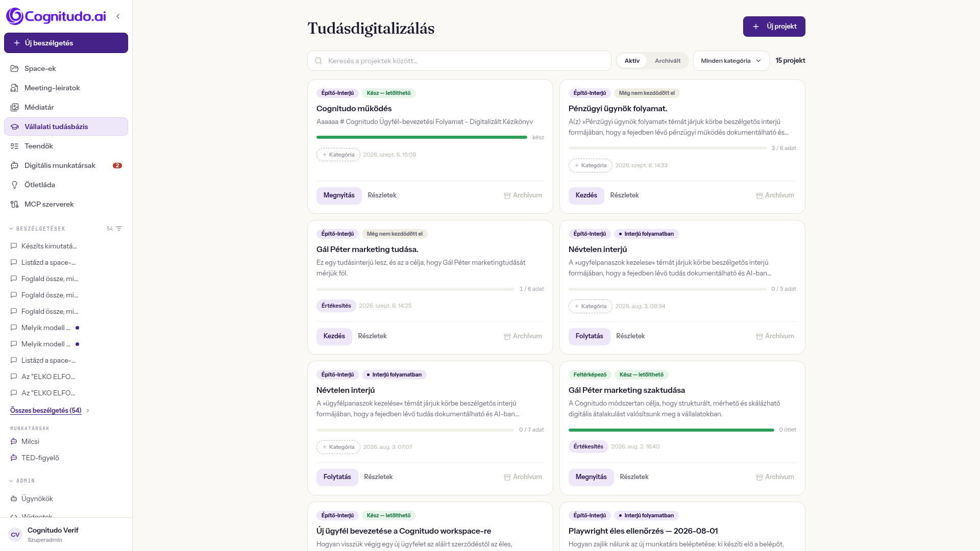Viewport: 980px width, 551px height.
Task: Click Értékesítés tag on Gál Péter marketing szaktudása
Action: tap(589, 446)
